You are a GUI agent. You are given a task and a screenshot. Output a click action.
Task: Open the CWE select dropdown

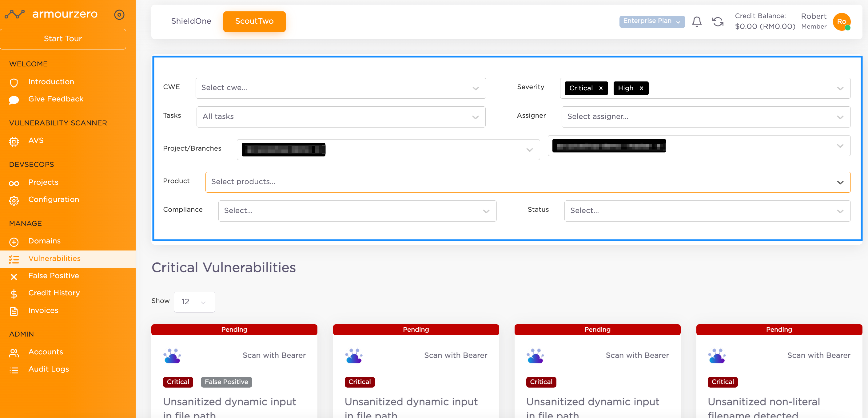[341, 88]
